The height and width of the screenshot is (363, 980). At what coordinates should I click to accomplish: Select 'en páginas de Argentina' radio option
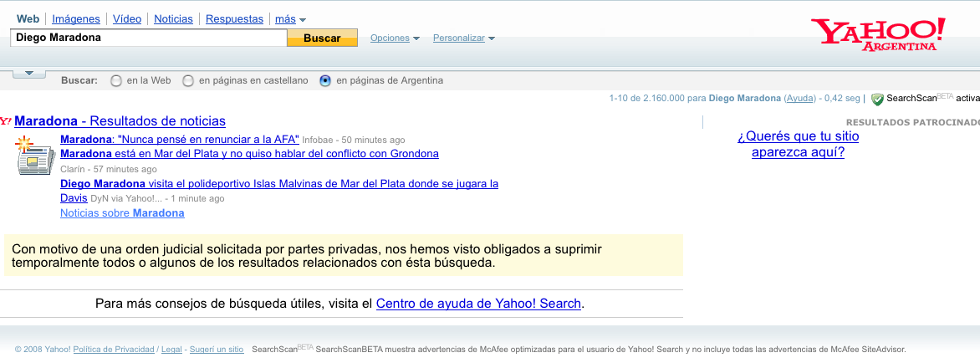[x=325, y=80]
